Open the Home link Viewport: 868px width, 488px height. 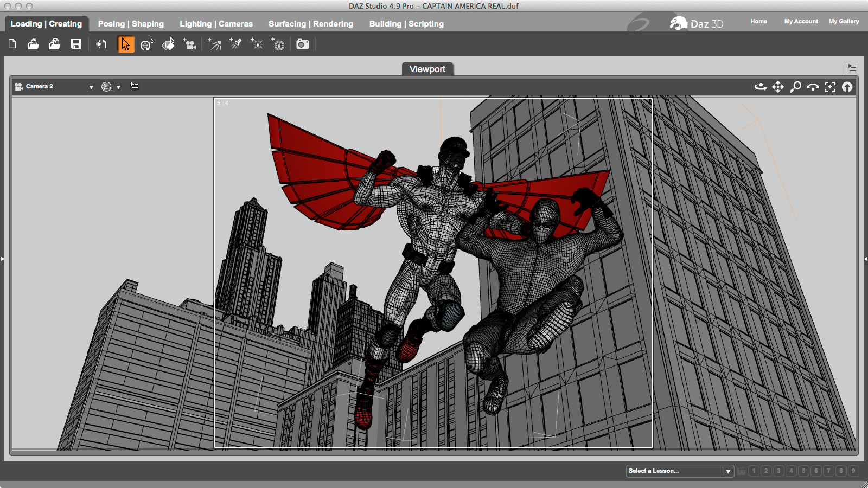tap(758, 21)
